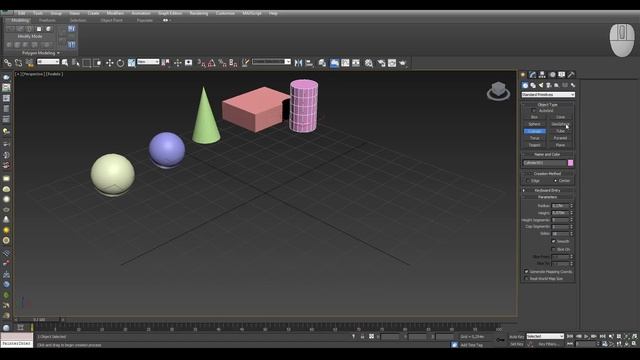Select the Systems create category icon
This screenshot has width=640, height=360.
point(573,85)
